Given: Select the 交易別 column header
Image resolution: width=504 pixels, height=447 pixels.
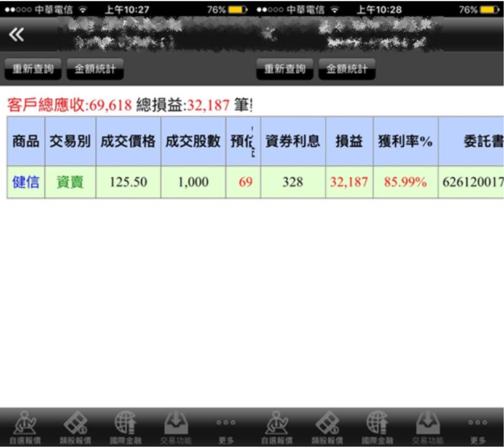Looking at the screenshot, I should [70, 141].
